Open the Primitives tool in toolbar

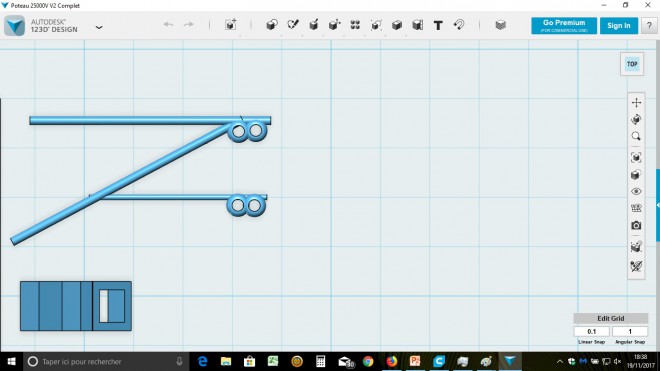coord(272,25)
